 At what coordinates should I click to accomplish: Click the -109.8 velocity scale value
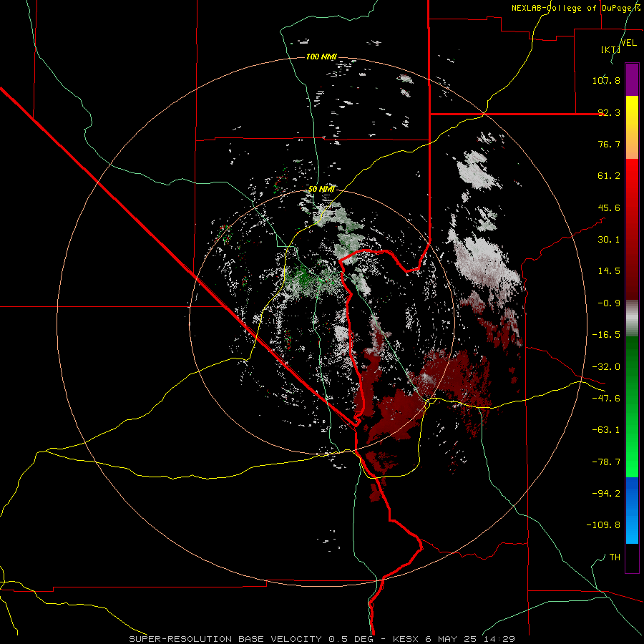tap(603, 525)
